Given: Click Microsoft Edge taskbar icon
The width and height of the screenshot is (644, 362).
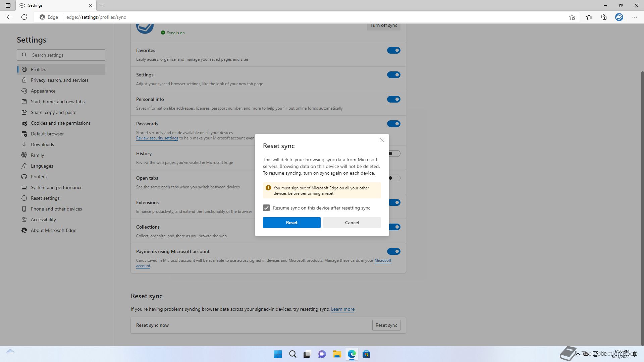Looking at the screenshot, I should tap(352, 354).
